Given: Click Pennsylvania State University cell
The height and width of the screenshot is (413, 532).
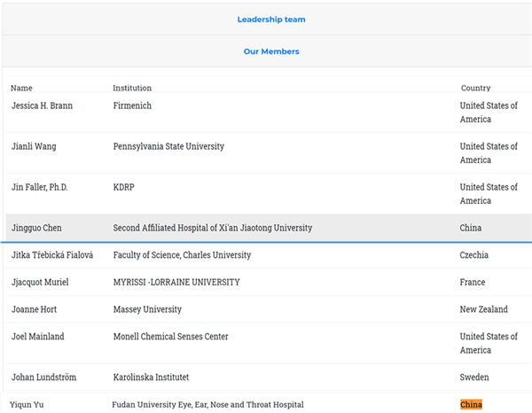Looking at the screenshot, I should click(x=168, y=146).
